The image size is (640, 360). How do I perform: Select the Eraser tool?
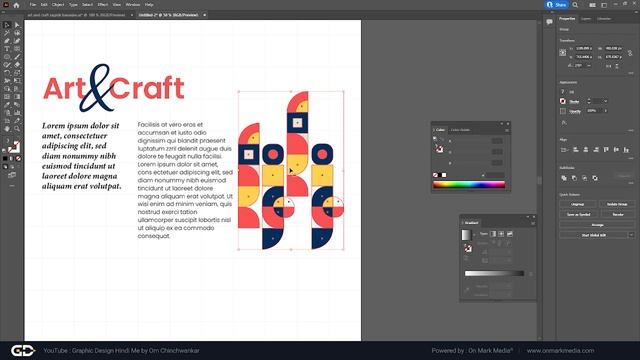[17, 65]
